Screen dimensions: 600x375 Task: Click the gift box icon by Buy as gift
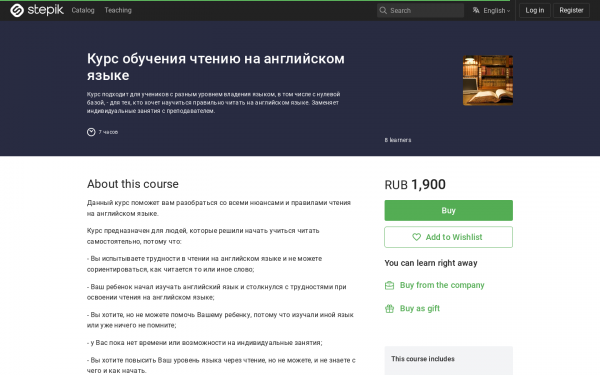click(x=389, y=308)
